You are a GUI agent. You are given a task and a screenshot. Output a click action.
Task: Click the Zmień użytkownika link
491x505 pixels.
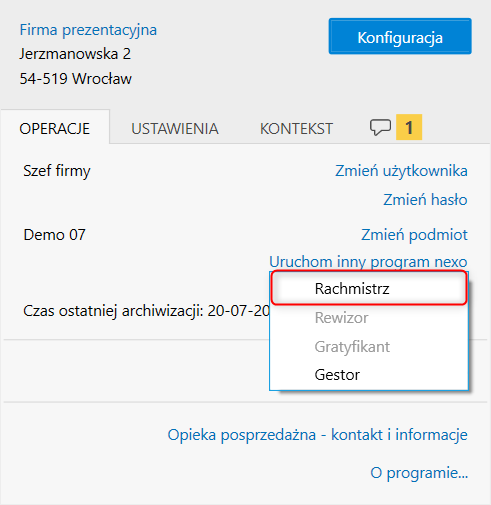point(401,171)
